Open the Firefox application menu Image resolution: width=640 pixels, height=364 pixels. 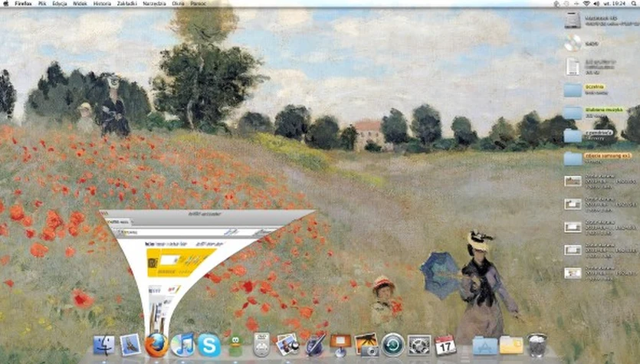coord(23,4)
